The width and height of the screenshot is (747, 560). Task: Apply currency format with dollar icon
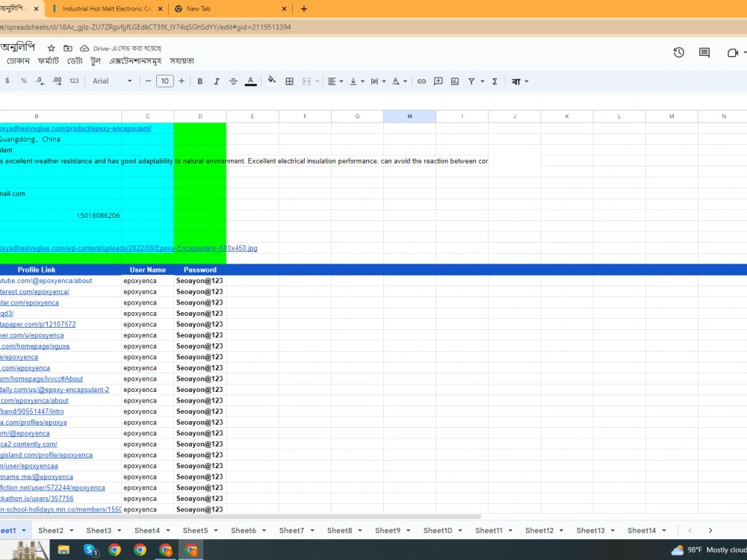pyautogui.click(x=7, y=81)
